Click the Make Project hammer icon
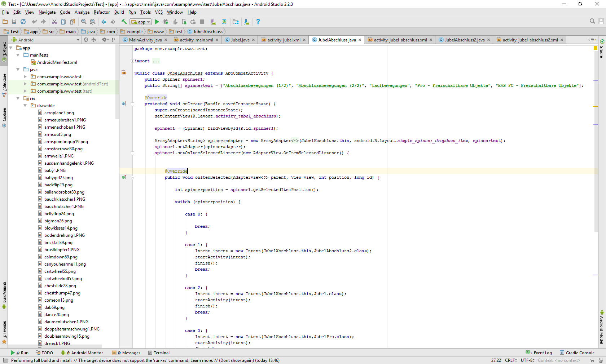Screen dimensions: 606x364 point(124,22)
